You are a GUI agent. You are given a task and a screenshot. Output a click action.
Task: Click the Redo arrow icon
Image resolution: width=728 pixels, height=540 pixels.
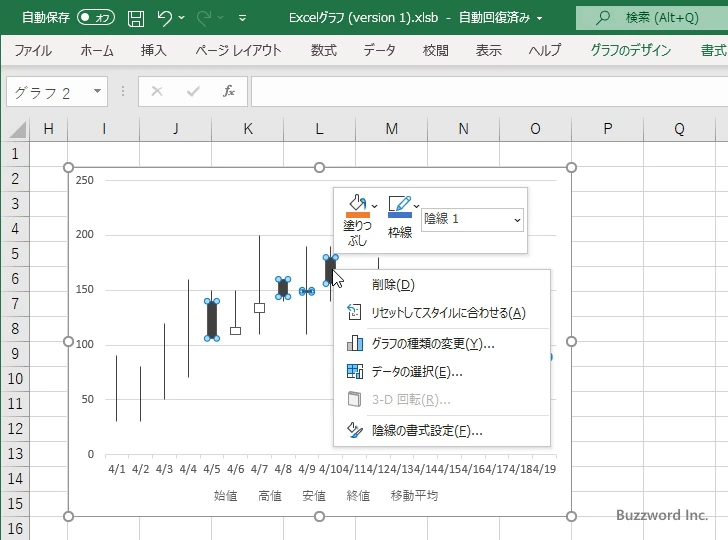pos(203,18)
